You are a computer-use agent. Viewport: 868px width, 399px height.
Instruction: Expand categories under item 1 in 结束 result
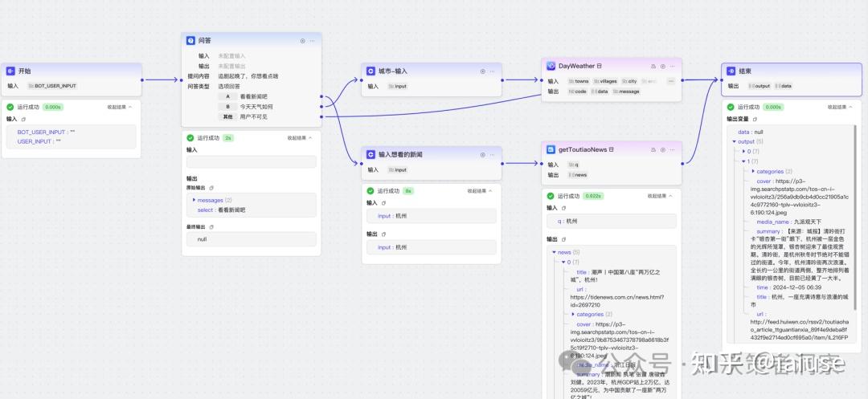click(753, 171)
